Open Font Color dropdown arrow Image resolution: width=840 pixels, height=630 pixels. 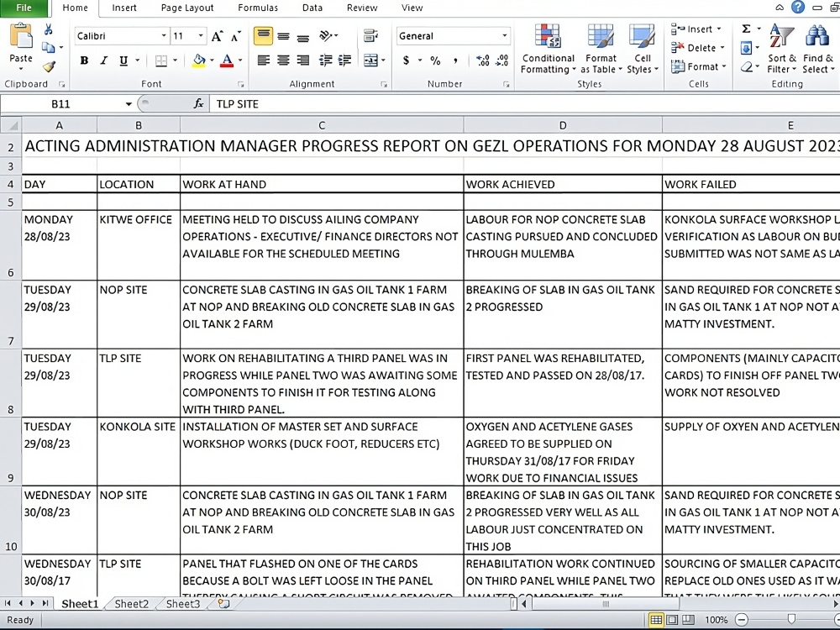pyautogui.click(x=240, y=60)
